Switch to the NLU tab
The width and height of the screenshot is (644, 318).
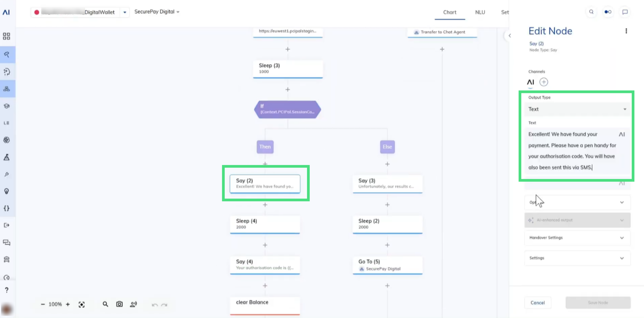pyautogui.click(x=480, y=12)
